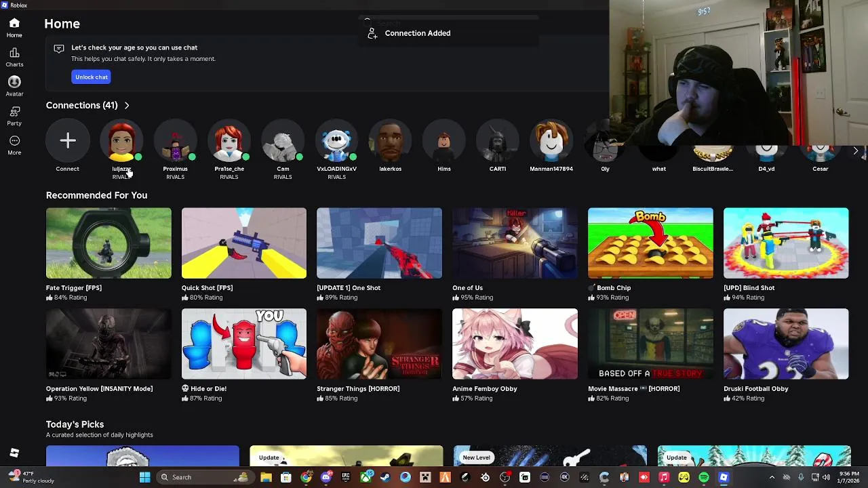Show hidden system tray icons
Image resolution: width=868 pixels, height=488 pixels.
click(772, 477)
